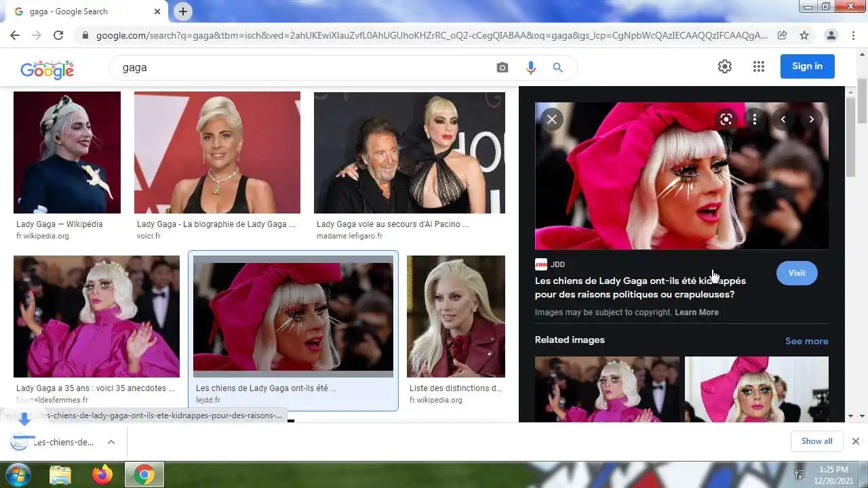Click the visual search lens icon on preview
This screenshot has height=488, width=868.
click(x=726, y=119)
